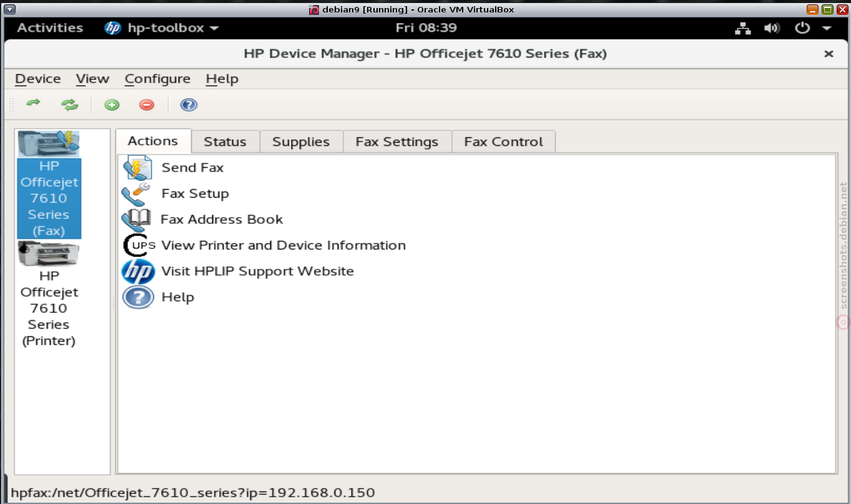Viewport: 851px width, 504px height.
Task: Open GNOME Activities overview
Action: [x=50, y=28]
